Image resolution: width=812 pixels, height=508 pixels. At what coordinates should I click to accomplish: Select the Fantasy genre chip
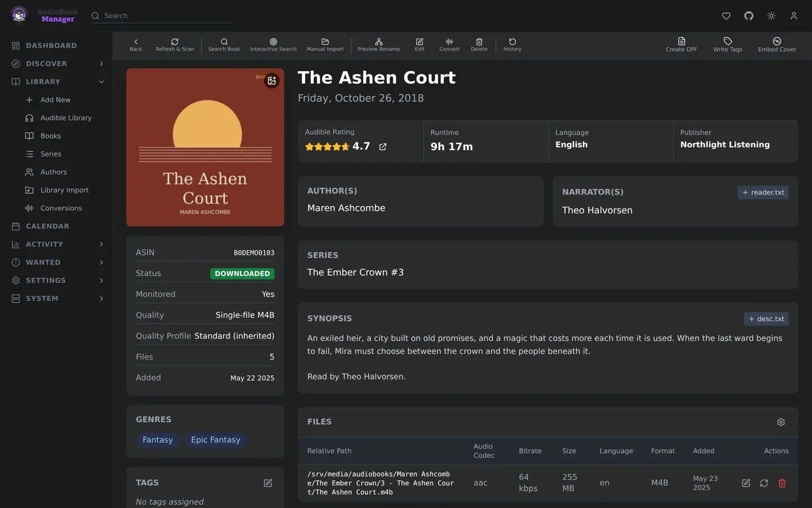(157, 440)
